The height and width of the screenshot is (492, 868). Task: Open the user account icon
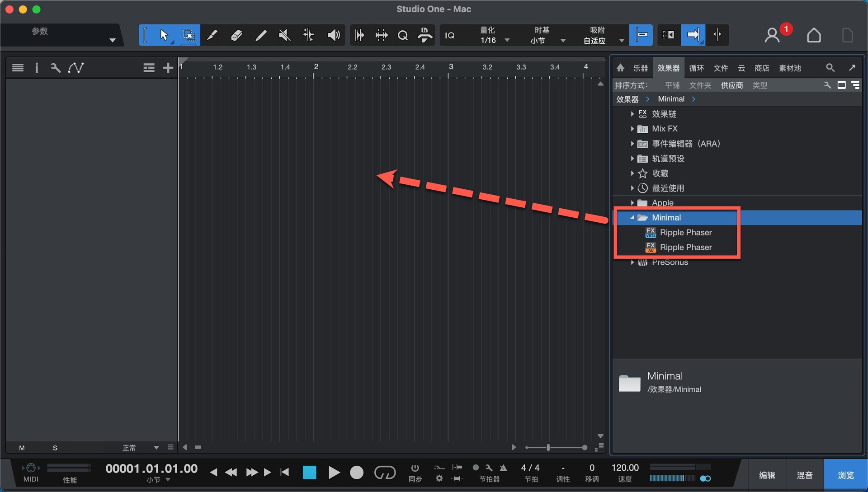772,35
